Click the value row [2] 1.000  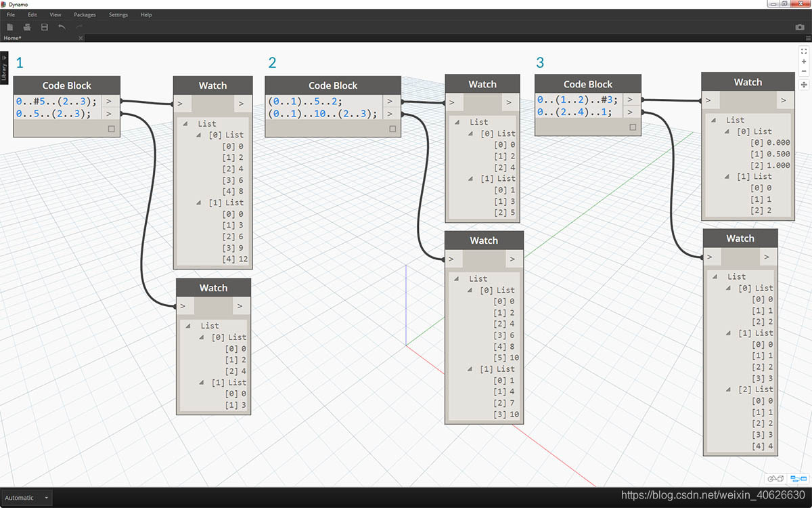(x=771, y=165)
